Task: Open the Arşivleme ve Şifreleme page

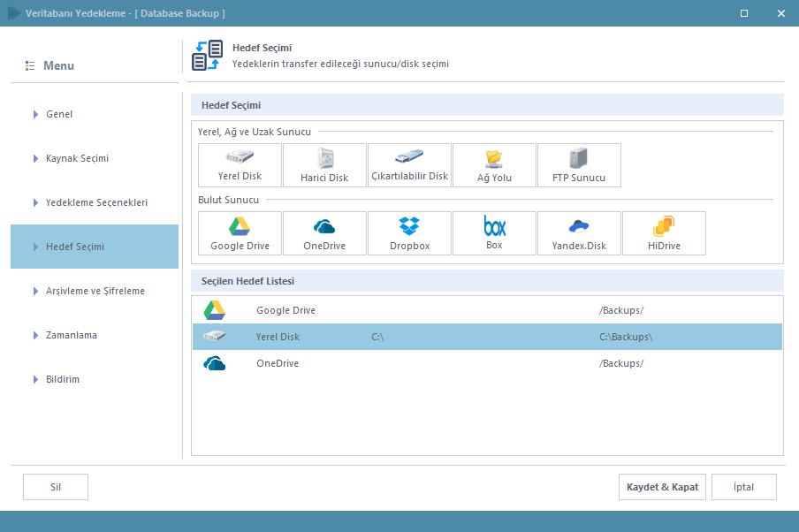Action: pyautogui.click(x=95, y=291)
